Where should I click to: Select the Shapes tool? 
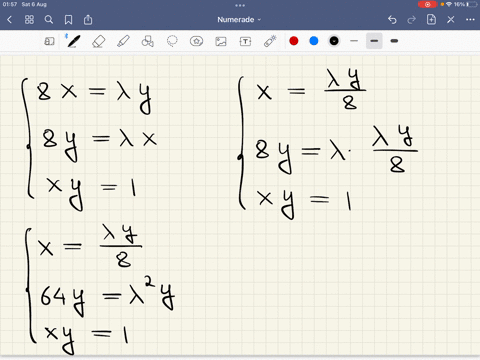click(x=148, y=41)
